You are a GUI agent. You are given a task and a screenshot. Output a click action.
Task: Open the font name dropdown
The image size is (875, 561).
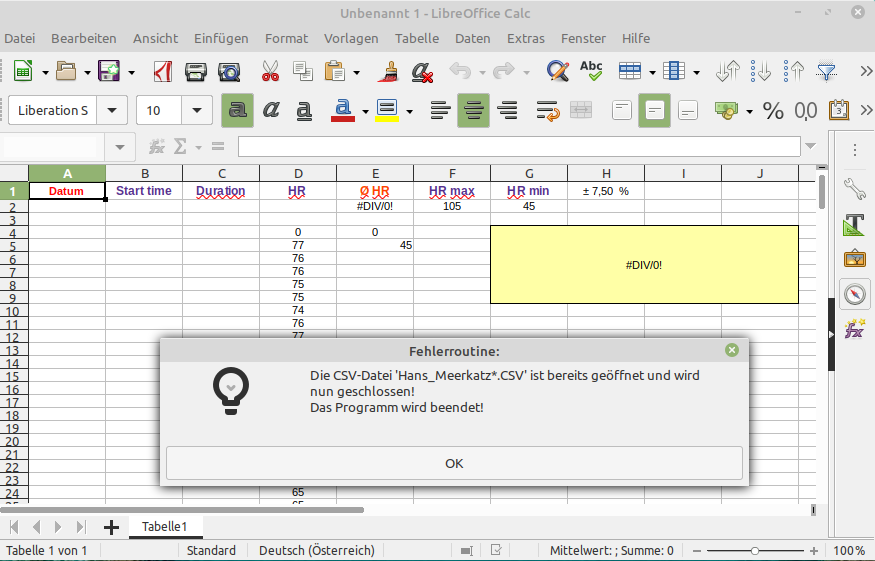pos(112,110)
